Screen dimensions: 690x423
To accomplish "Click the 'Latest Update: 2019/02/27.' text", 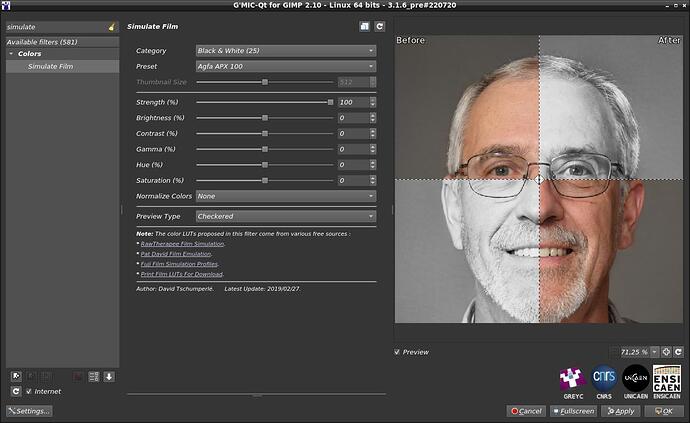I will pos(262,289).
